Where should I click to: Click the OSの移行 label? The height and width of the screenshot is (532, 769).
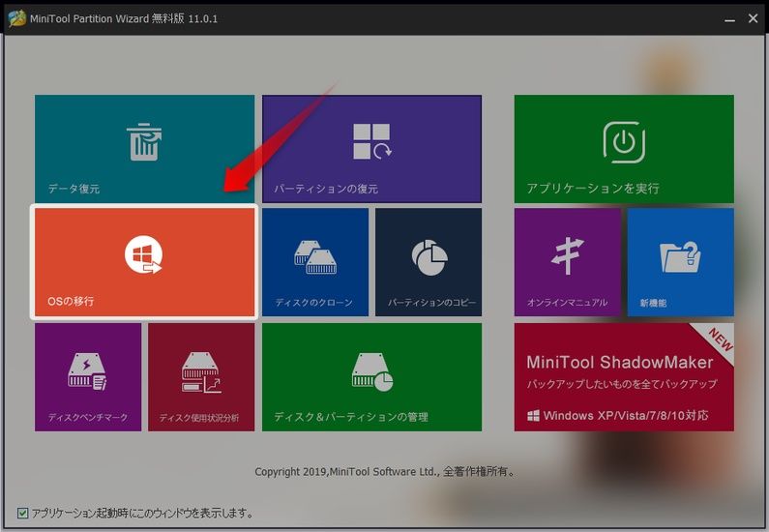[71, 301]
